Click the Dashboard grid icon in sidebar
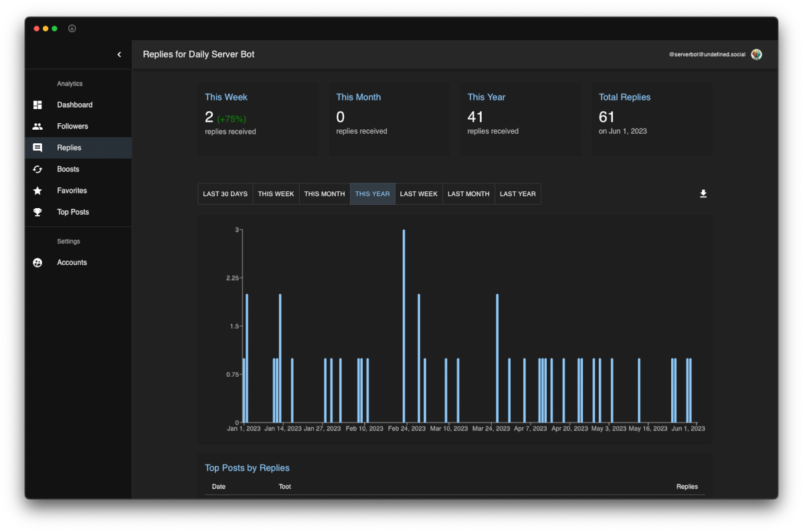The height and width of the screenshot is (532, 803). (37, 105)
